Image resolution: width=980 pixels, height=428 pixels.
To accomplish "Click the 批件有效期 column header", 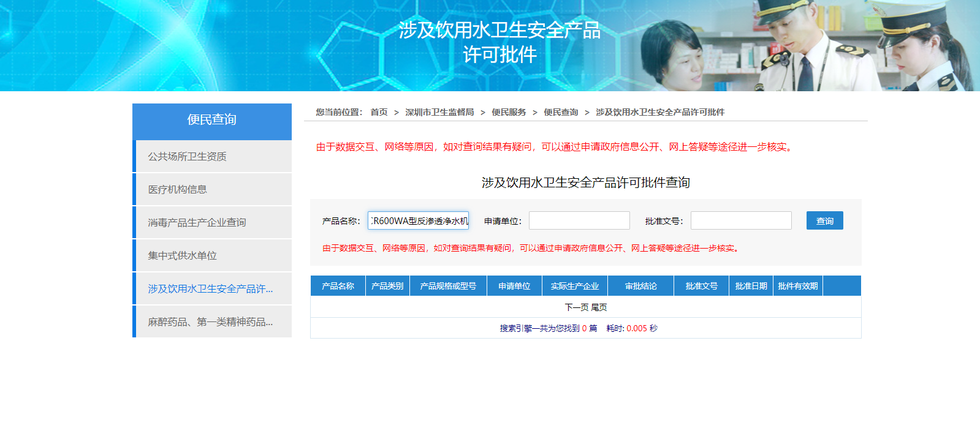I will click(797, 286).
